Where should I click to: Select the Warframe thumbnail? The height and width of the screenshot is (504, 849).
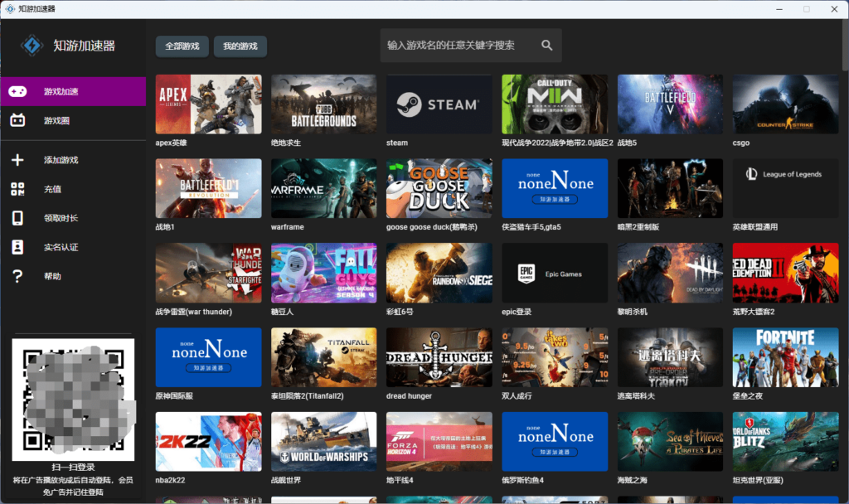coord(324,188)
